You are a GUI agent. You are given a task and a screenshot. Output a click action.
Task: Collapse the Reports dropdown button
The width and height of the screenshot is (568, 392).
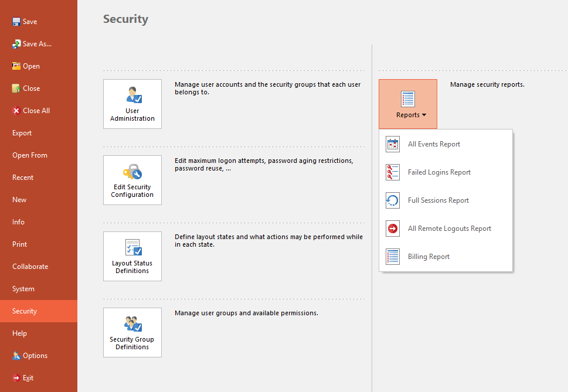pyautogui.click(x=408, y=104)
